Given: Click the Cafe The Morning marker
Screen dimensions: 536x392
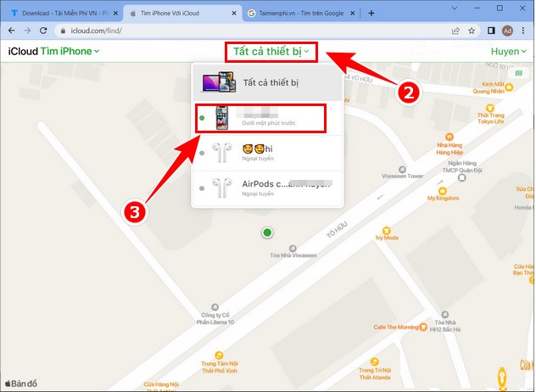Looking at the screenshot, I should coord(423,327).
